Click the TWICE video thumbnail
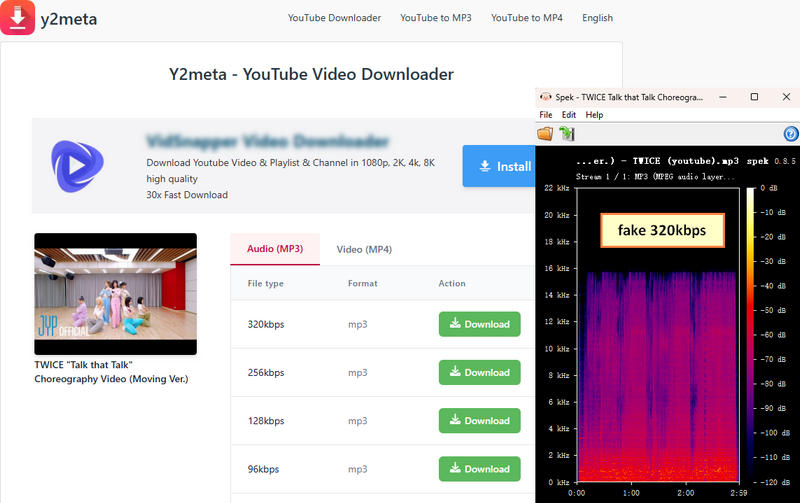The height and width of the screenshot is (503, 800). point(115,294)
